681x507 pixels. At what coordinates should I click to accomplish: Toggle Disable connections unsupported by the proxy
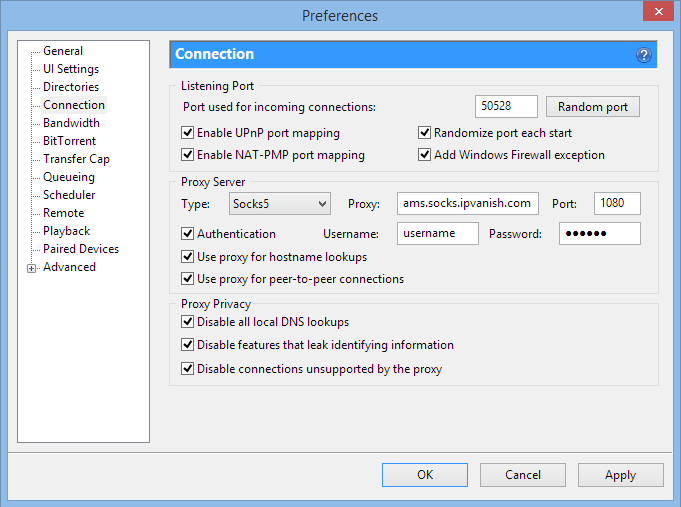coord(187,368)
